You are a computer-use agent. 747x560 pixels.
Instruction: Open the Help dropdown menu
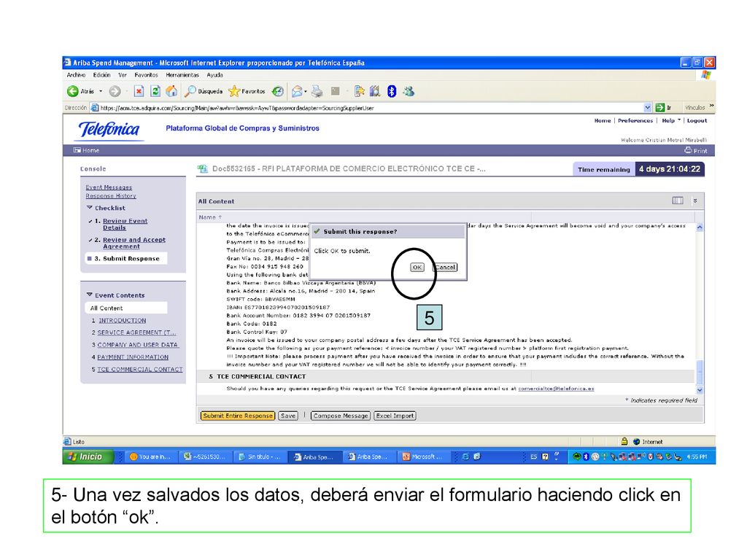[671, 120]
